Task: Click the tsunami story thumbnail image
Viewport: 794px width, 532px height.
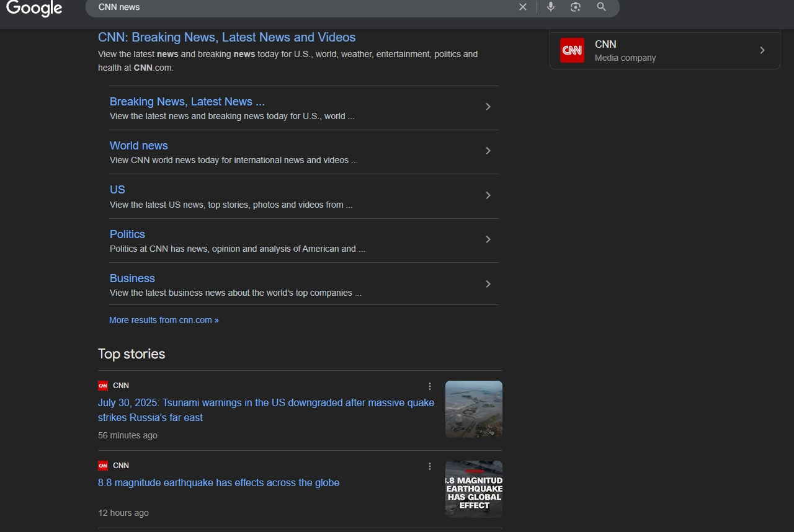Action: click(x=473, y=409)
